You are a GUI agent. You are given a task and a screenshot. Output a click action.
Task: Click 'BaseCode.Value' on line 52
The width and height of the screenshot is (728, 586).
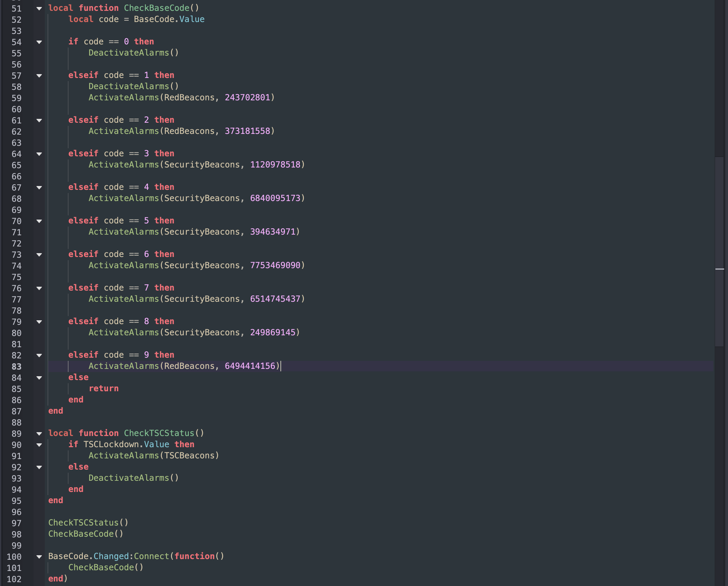coord(169,19)
